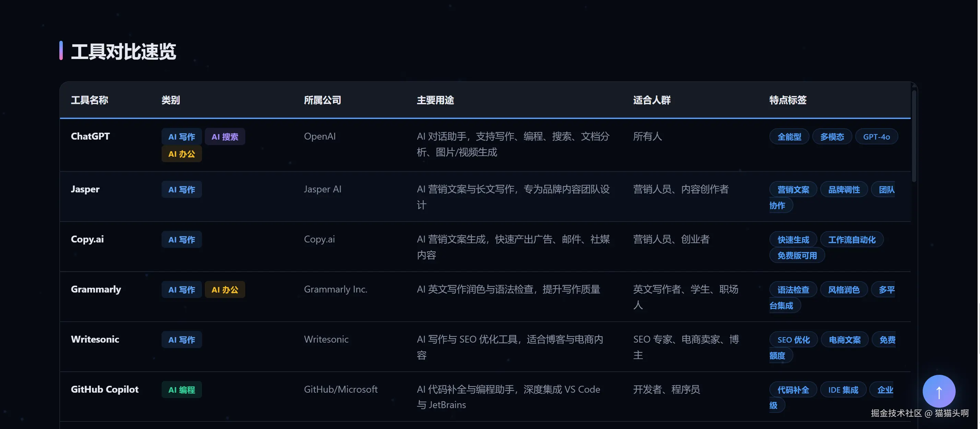Click Jasper's main-use description text
980x429 pixels.
(x=513, y=197)
